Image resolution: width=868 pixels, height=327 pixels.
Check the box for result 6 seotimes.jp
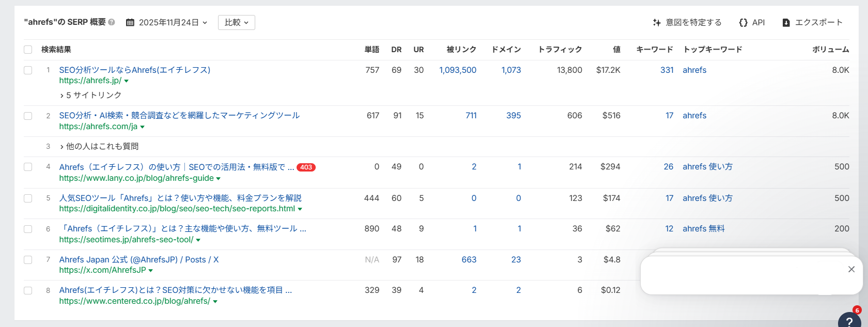28,229
